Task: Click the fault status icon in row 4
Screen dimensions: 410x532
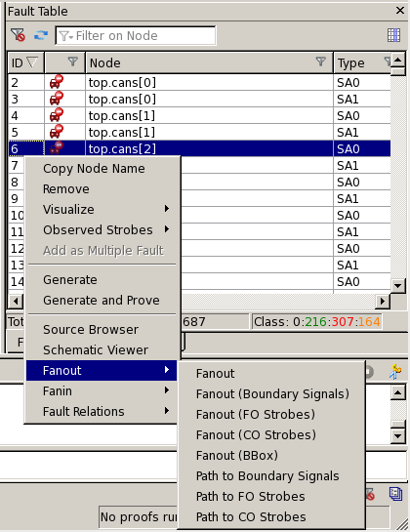Action: point(57,115)
